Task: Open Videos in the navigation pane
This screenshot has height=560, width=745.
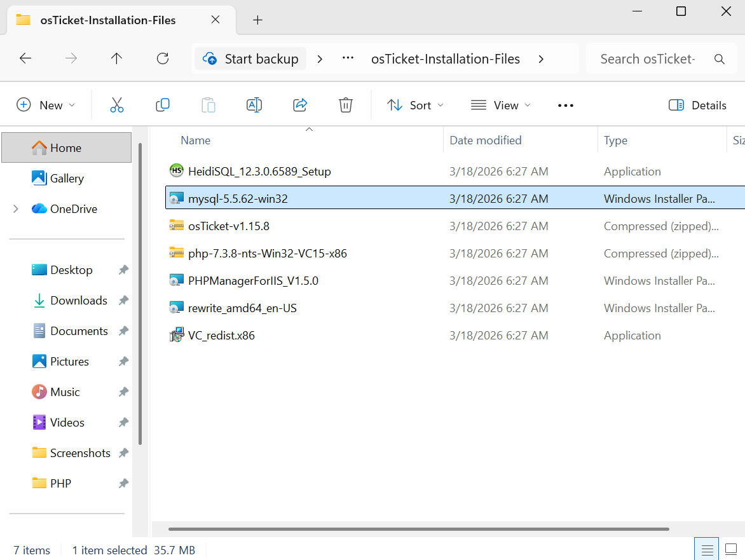Action: point(67,422)
